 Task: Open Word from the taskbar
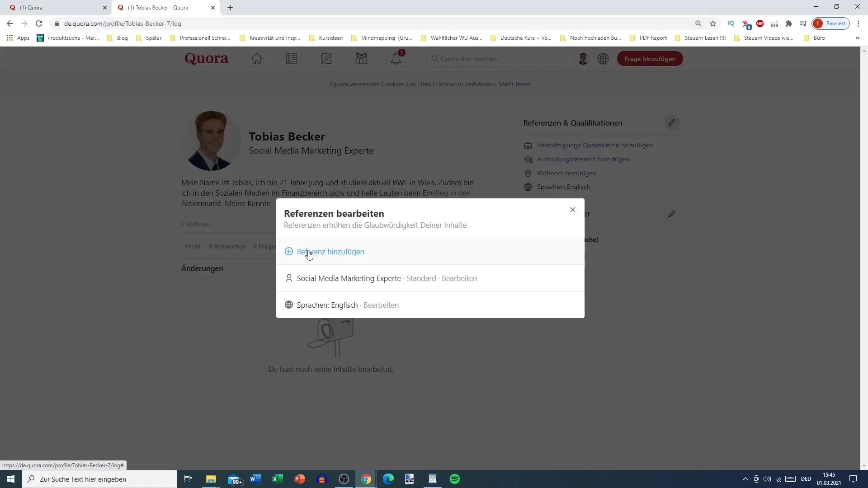(255, 479)
